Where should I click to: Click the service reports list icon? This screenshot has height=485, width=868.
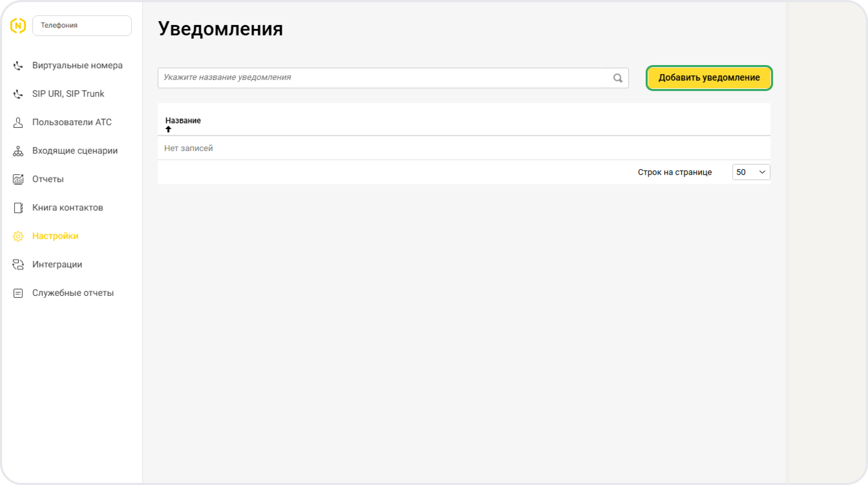tap(18, 293)
